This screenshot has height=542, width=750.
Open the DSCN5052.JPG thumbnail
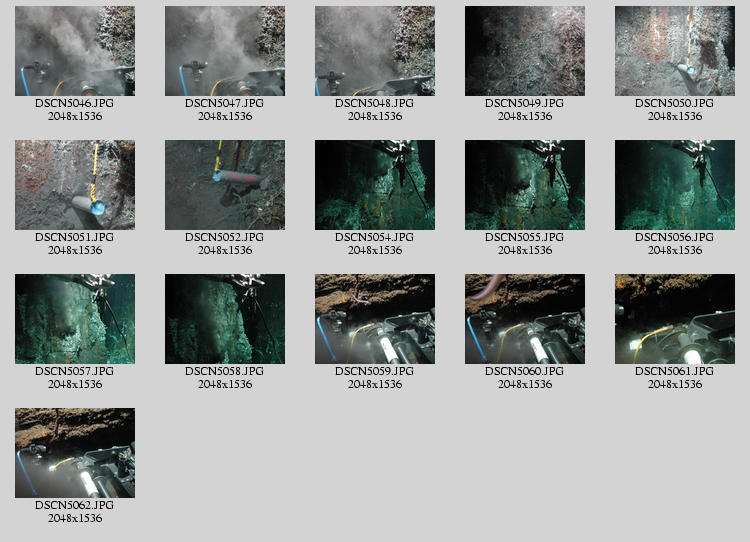(x=225, y=185)
